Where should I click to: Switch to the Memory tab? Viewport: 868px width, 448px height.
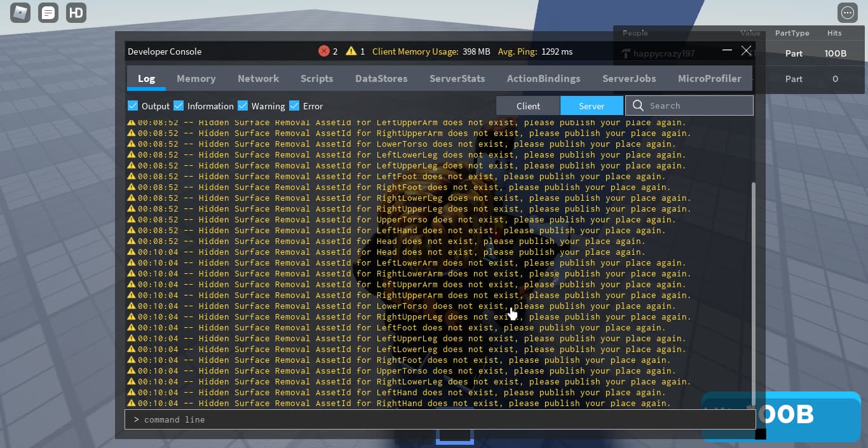(196, 78)
